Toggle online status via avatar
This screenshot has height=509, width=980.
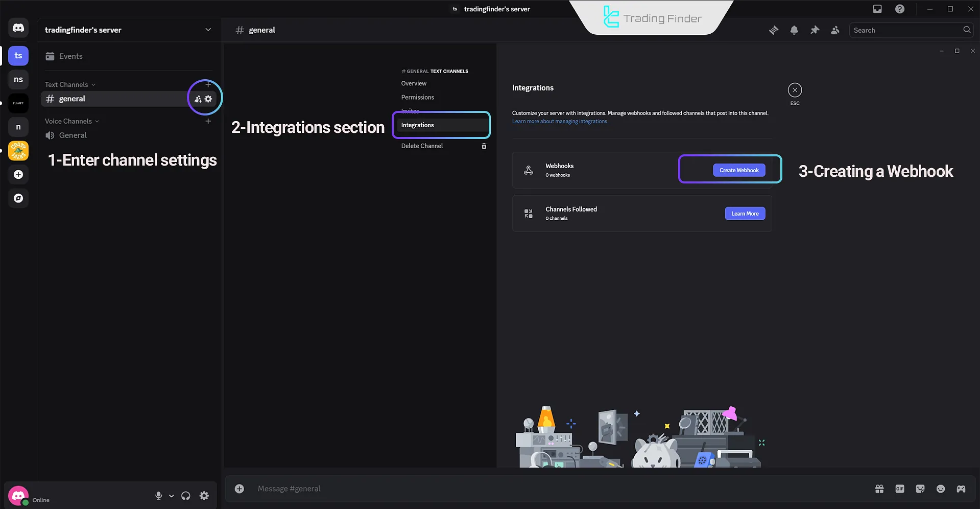point(18,495)
